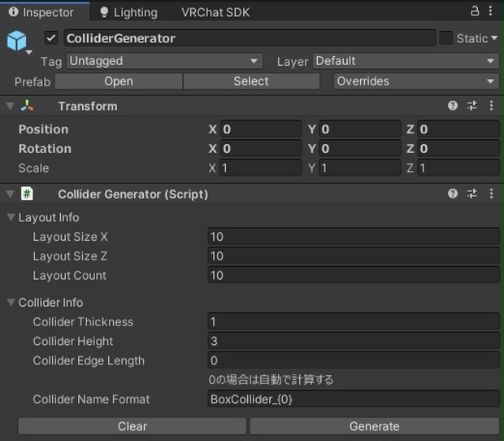
Task: Collapse the Layout Info foldout
Action: pos(11,217)
